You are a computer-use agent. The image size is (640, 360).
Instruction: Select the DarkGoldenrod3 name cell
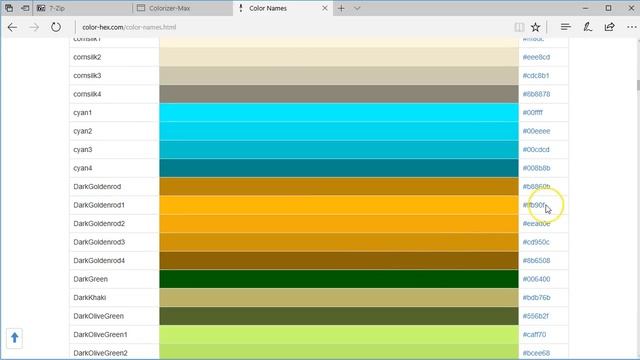(114, 242)
